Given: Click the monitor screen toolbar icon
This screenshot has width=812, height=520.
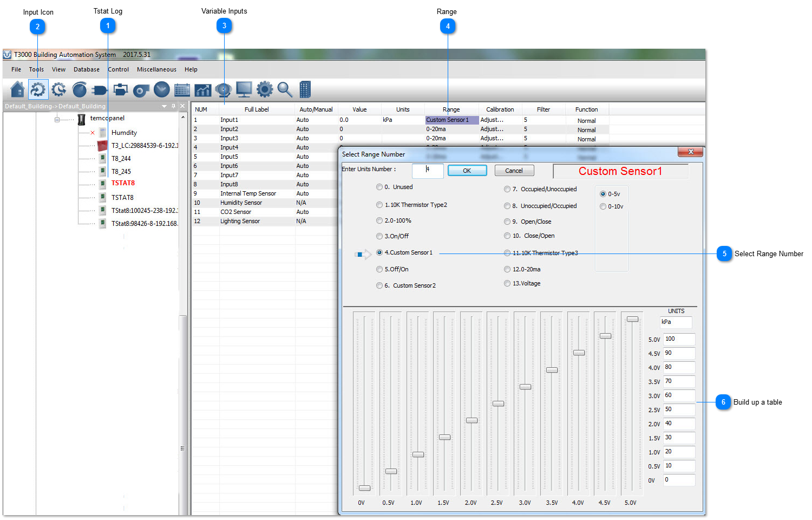Looking at the screenshot, I should pyautogui.click(x=244, y=89).
